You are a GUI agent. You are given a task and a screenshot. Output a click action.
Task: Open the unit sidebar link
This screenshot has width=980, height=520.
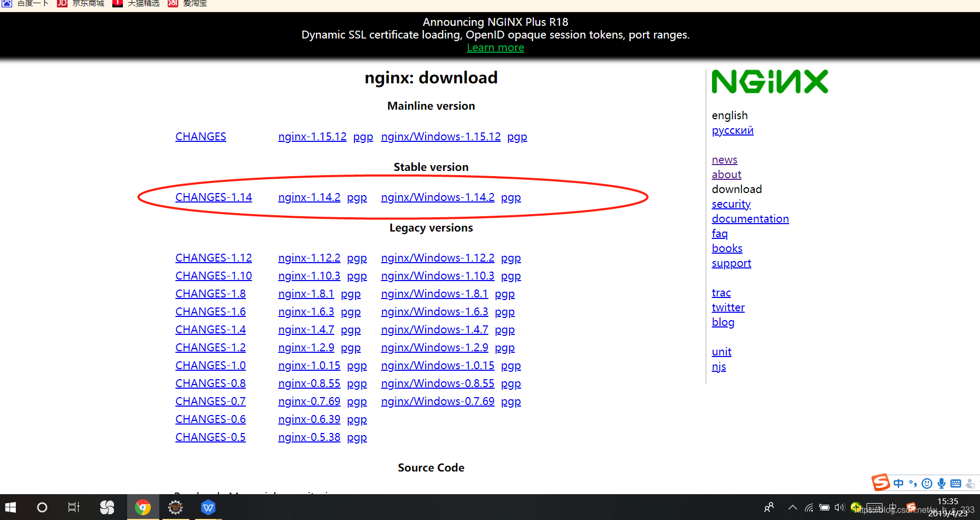pos(722,352)
